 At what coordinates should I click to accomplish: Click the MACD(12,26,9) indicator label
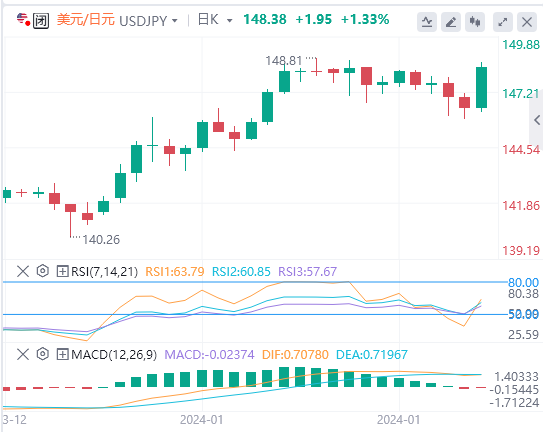(x=114, y=354)
